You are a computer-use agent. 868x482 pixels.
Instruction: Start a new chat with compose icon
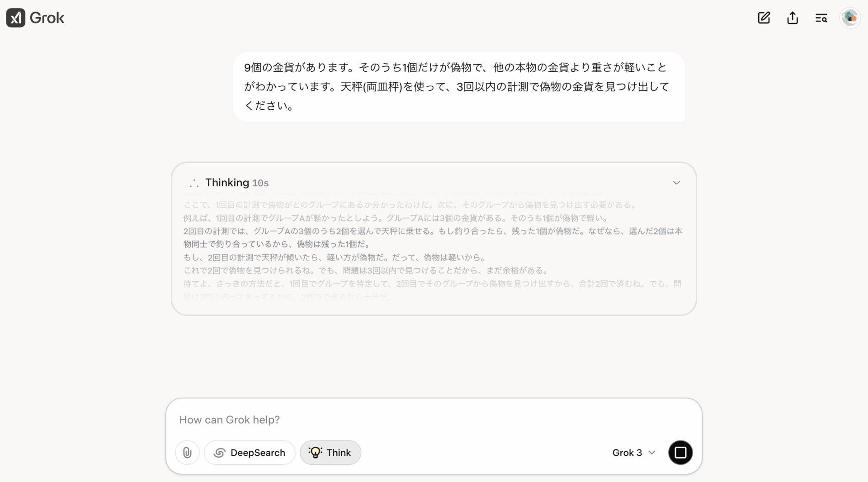click(x=764, y=18)
